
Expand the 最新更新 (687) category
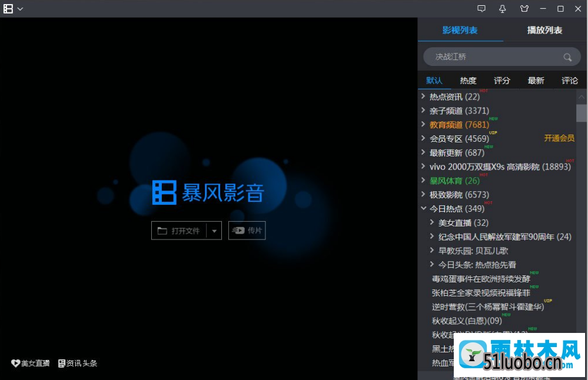point(423,152)
